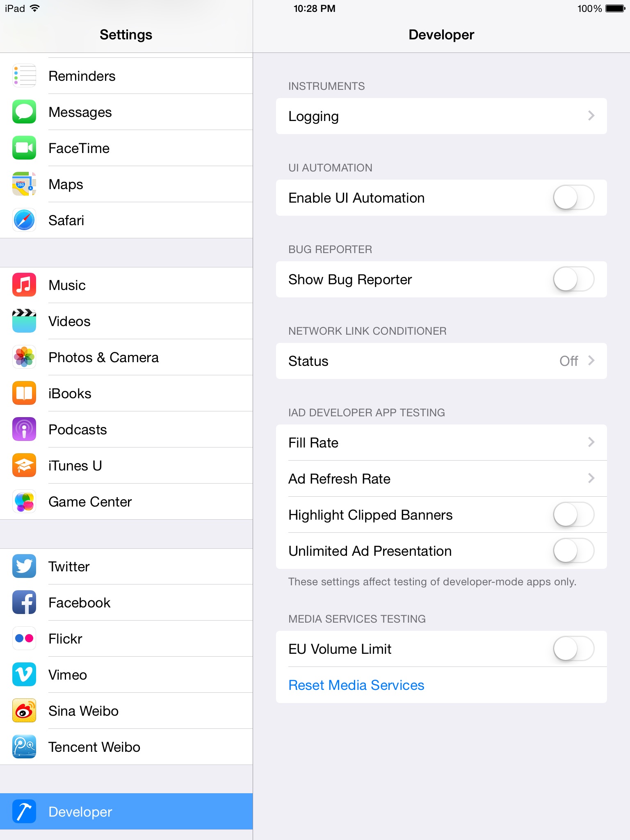This screenshot has height=840, width=630.
Task: Tap the Developer hammer icon
Action: pyautogui.click(x=24, y=812)
